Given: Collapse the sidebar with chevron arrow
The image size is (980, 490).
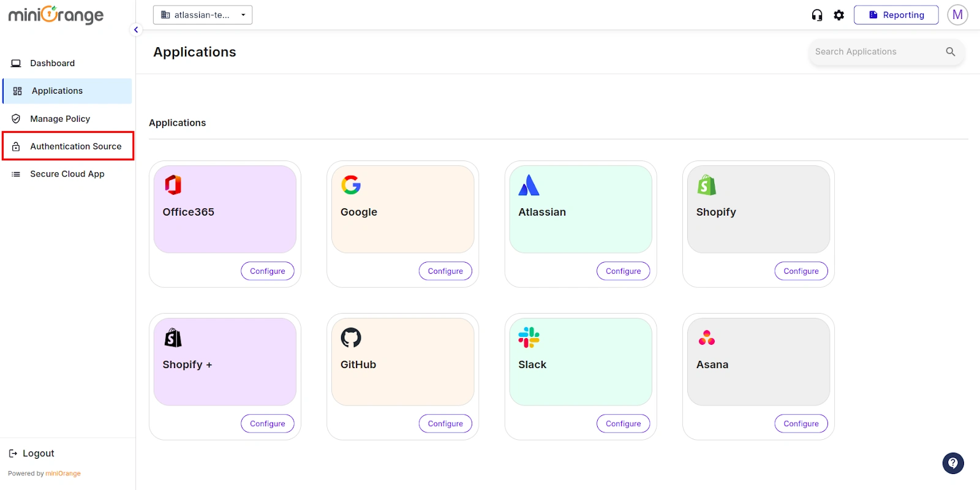Looking at the screenshot, I should point(136,29).
